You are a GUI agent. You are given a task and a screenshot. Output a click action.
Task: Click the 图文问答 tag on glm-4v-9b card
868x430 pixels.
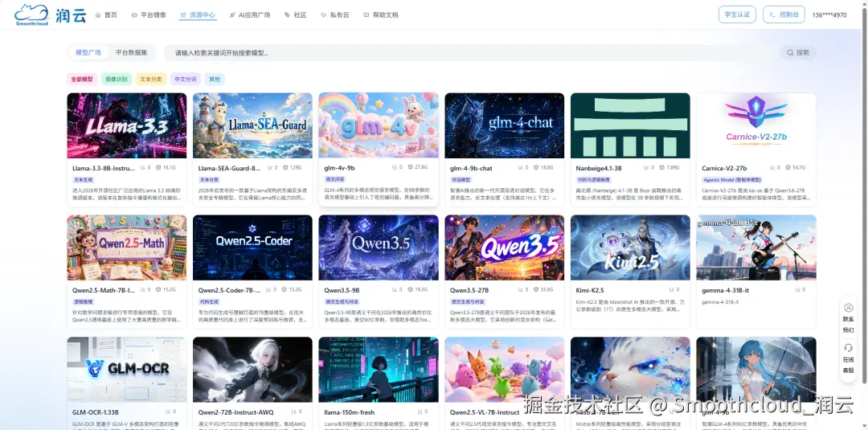pyautogui.click(x=335, y=180)
